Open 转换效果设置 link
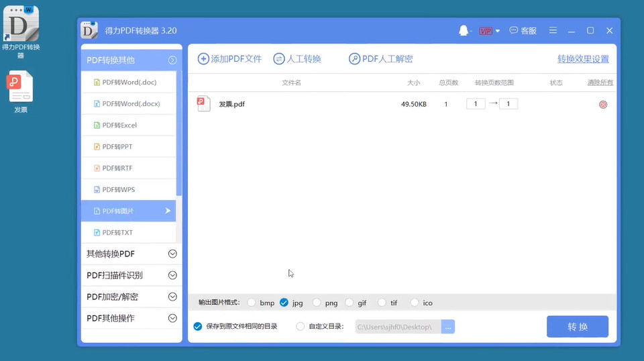This screenshot has height=361, width=644. coord(583,59)
